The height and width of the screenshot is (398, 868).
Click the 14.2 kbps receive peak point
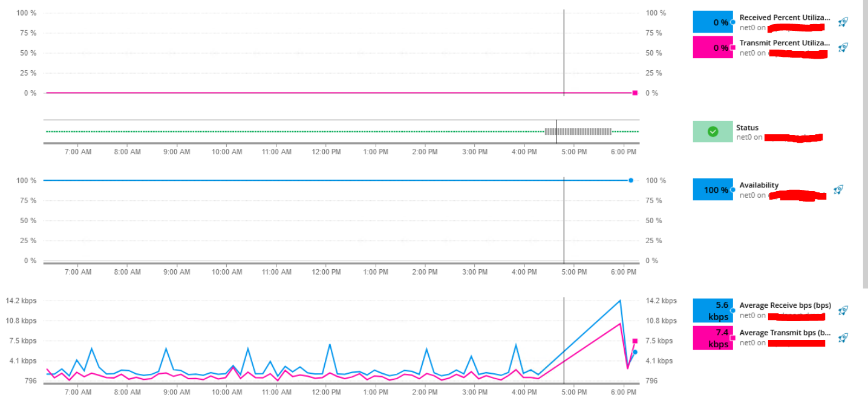pyautogui.click(x=620, y=301)
